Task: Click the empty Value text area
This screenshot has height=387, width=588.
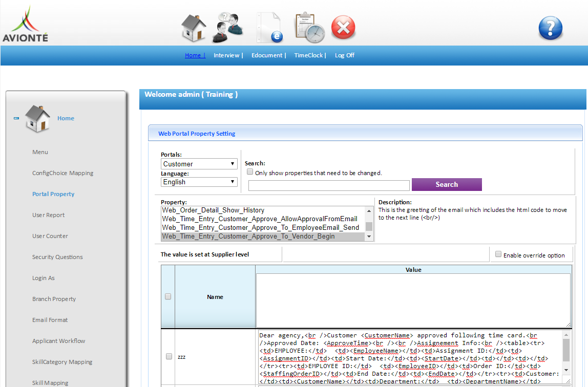Action: coord(413,300)
